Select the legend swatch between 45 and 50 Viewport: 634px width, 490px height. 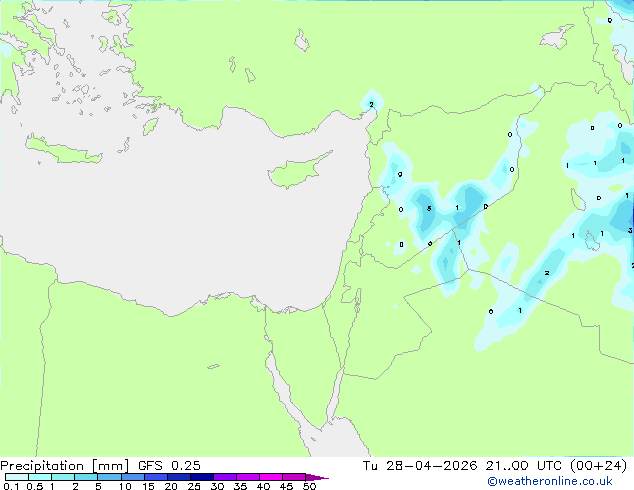[294, 477]
